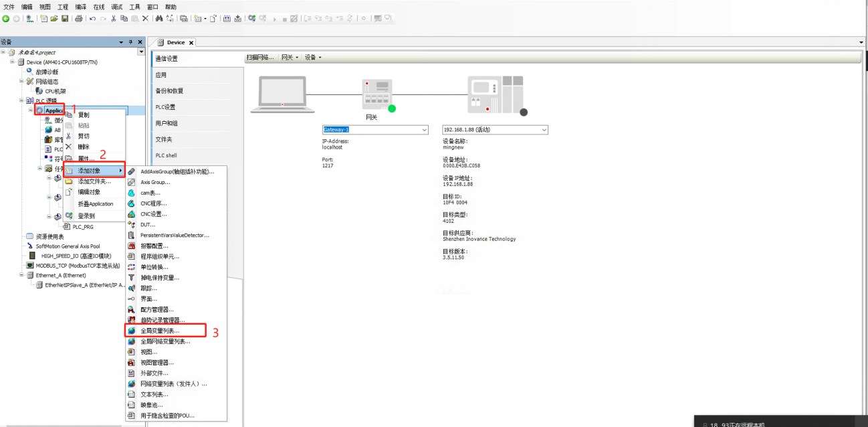Click the Print icon in toolbar
This screenshot has height=427, width=868.
pos(79,19)
